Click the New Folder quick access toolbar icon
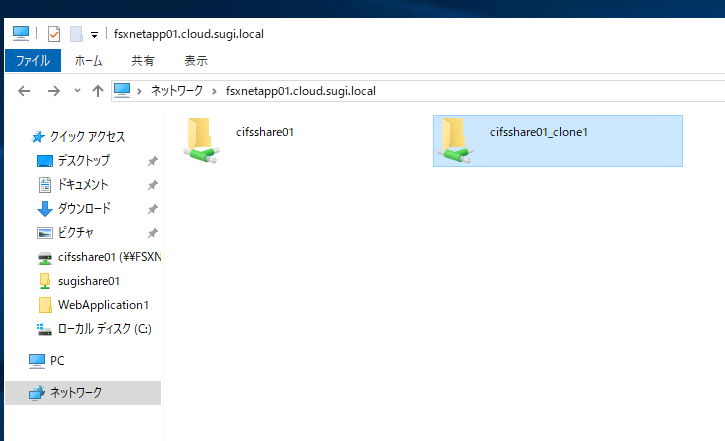 (76, 34)
